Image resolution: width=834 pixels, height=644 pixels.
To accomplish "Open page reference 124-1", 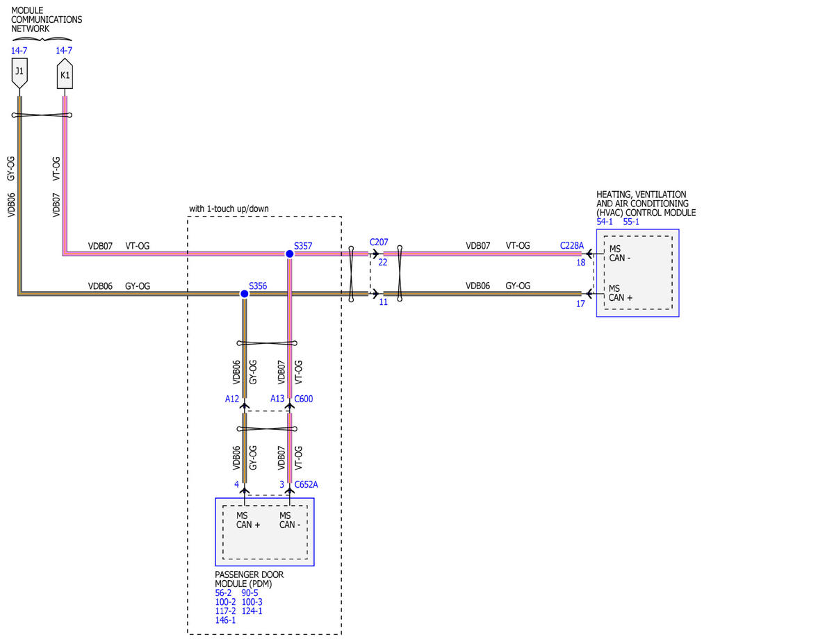I will (252, 611).
